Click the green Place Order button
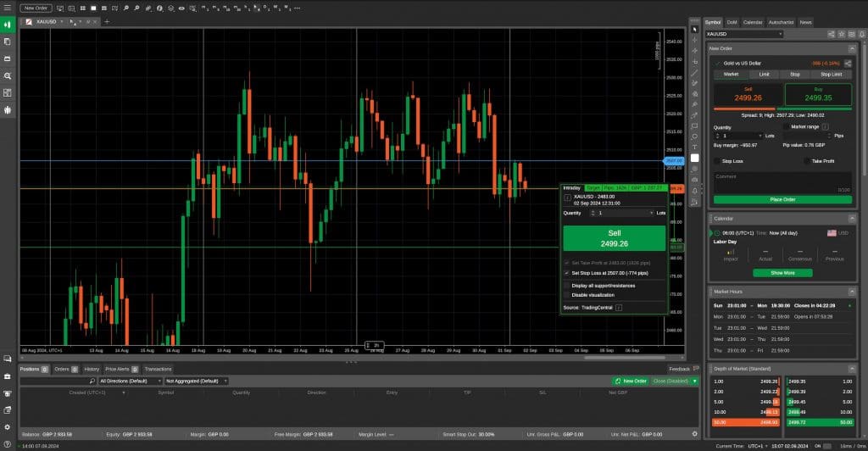Screen dimensions: 868x451 point(782,200)
